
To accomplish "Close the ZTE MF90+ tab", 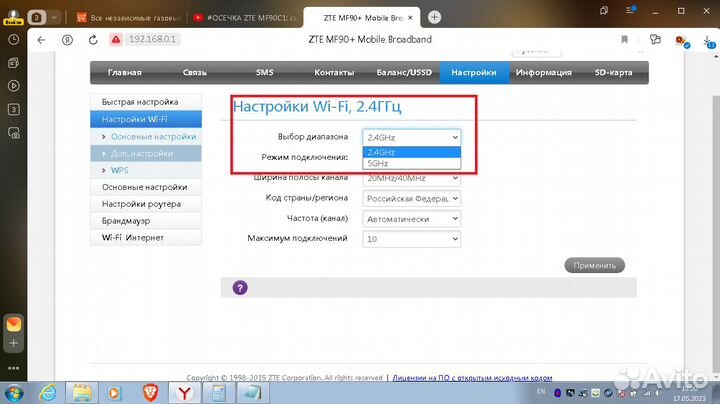I will (411, 17).
